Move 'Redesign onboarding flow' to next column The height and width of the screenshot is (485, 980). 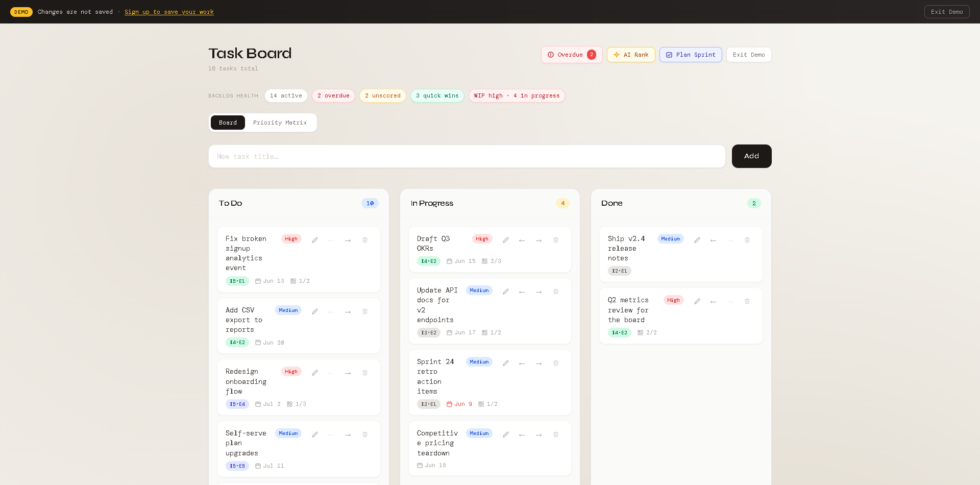pos(348,373)
